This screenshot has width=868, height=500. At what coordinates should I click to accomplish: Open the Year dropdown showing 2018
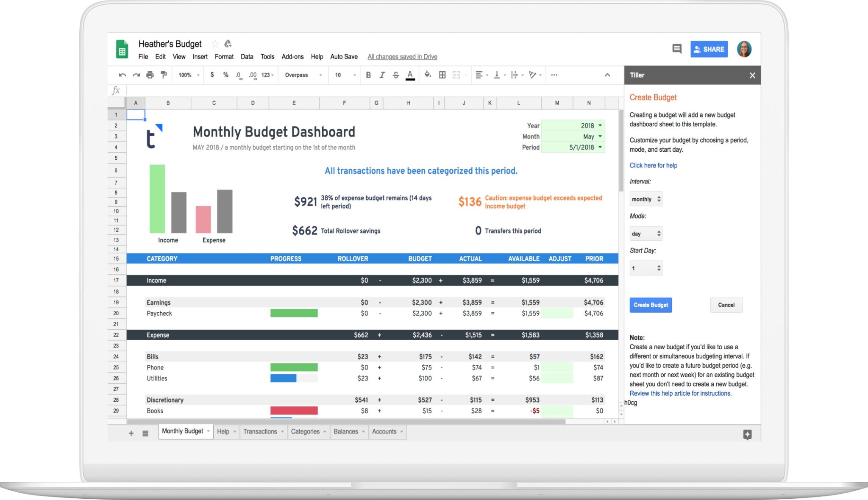(x=599, y=125)
